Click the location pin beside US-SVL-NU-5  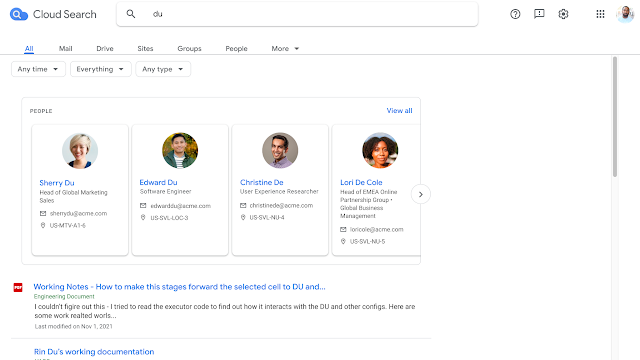pyautogui.click(x=343, y=241)
